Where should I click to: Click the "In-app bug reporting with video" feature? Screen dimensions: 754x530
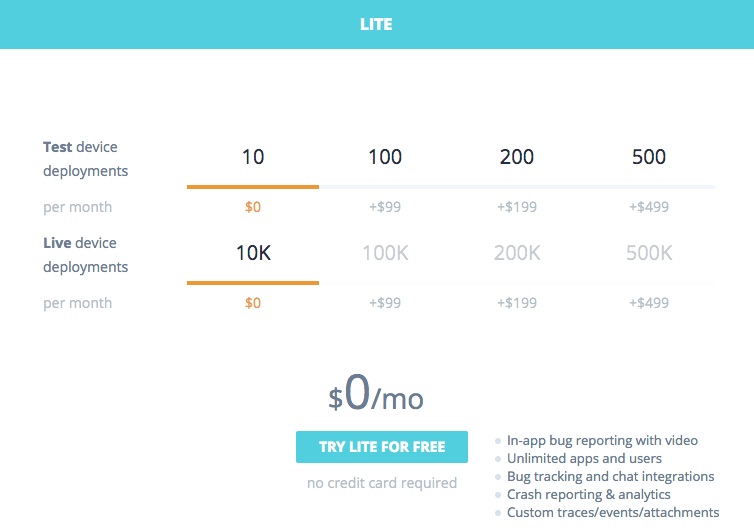click(x=602, y=440)
